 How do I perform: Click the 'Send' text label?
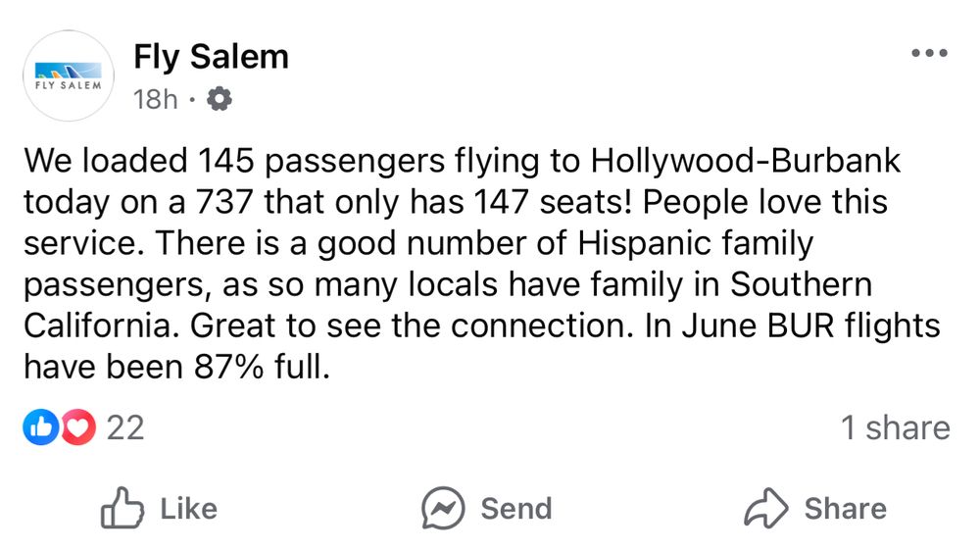(516, 509)
